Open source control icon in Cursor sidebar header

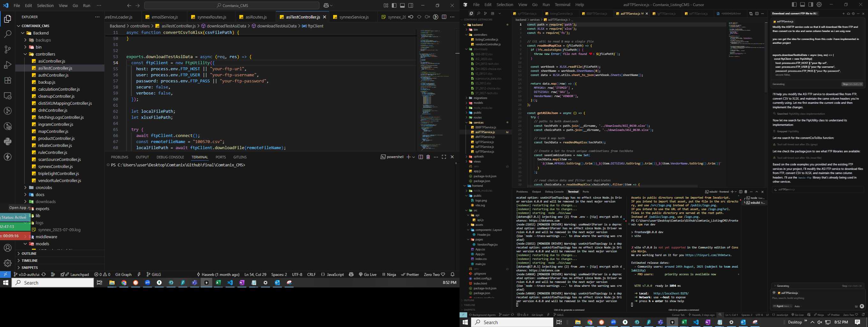(x=486, y=13)
